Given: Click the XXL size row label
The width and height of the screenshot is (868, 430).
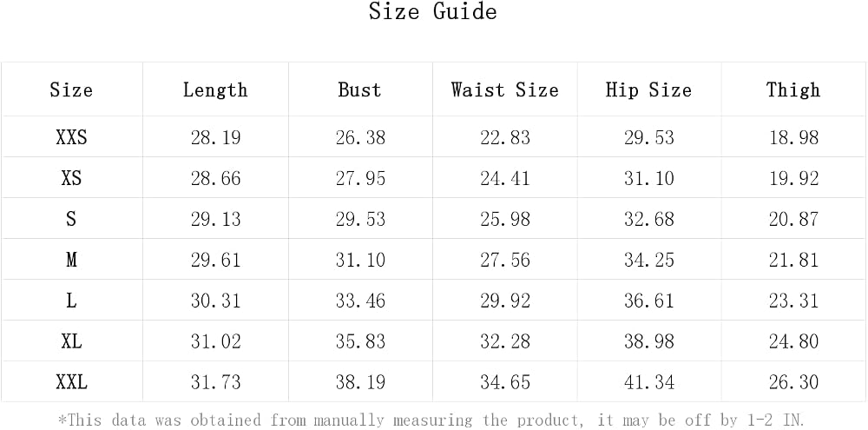Looking at the screenshot, I should 71,382.
